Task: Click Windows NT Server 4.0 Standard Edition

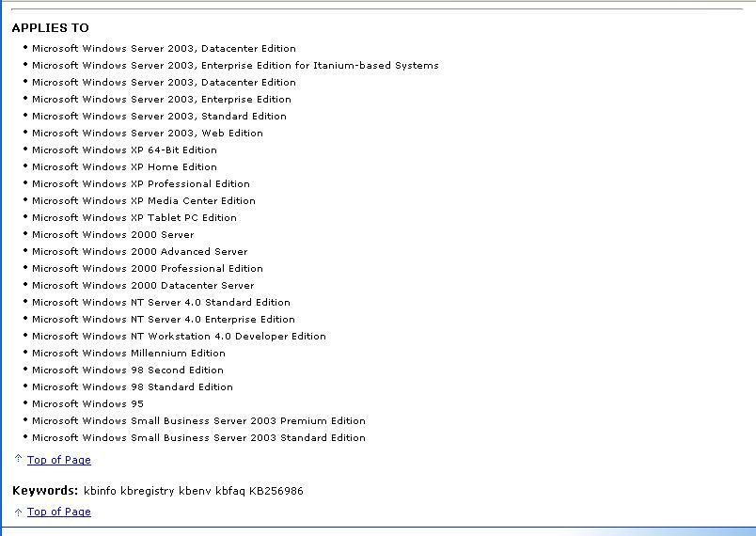Action: click(x=161, y=302)
